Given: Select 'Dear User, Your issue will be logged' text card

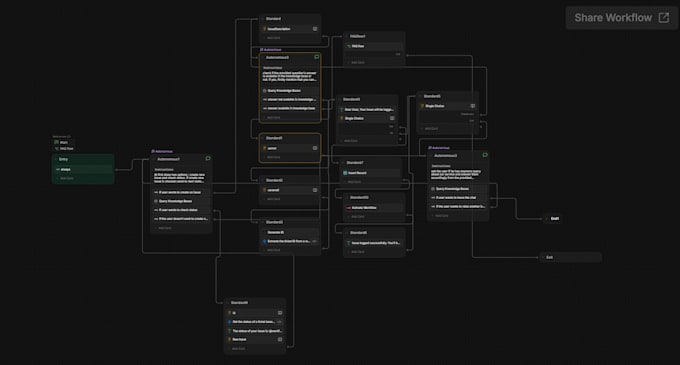Looking at the screenshot, I should [367, 110].
